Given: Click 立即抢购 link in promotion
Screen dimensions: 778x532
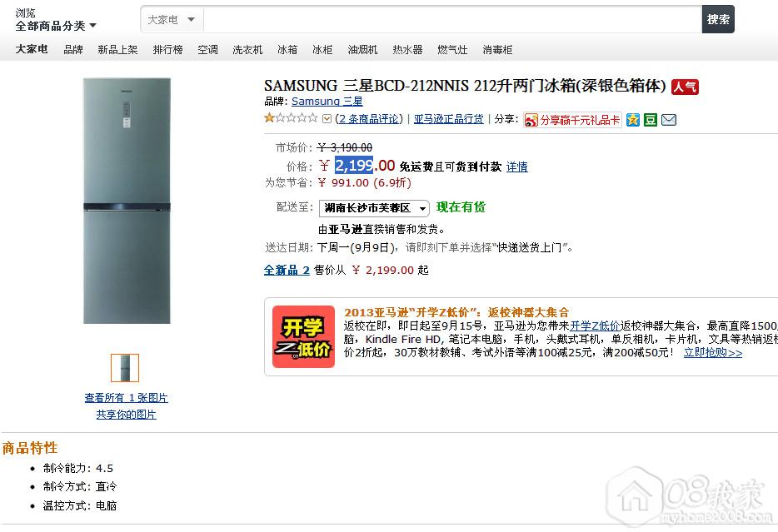Looking at the screenshot, I should [x=713, y=352].
